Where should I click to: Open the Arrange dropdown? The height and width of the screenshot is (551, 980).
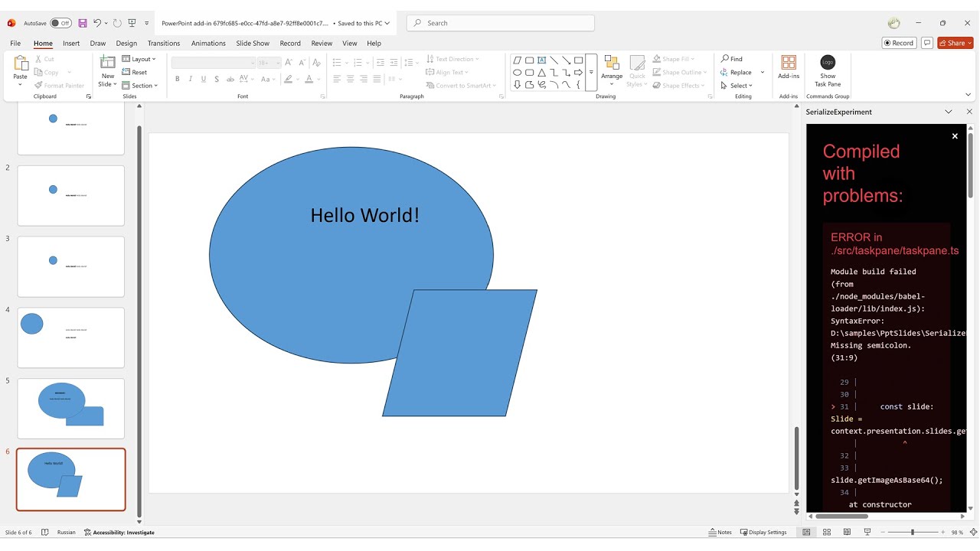[x=612, y=70]
